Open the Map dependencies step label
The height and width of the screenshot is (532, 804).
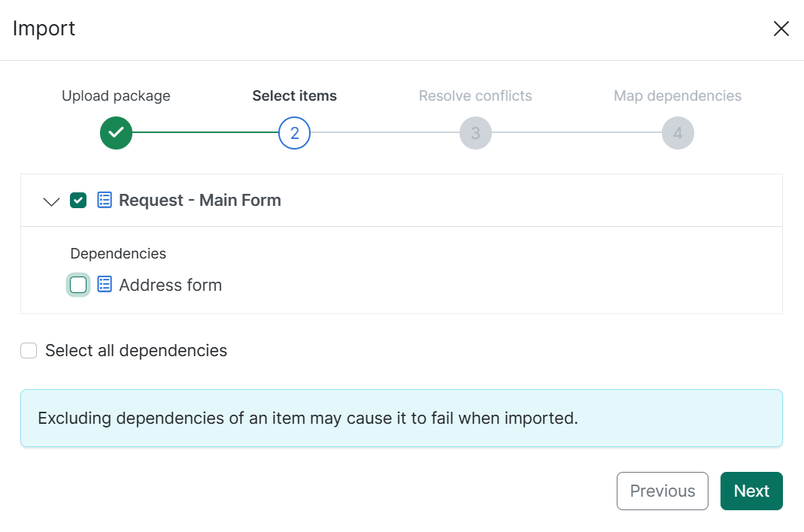coord(678,96)
